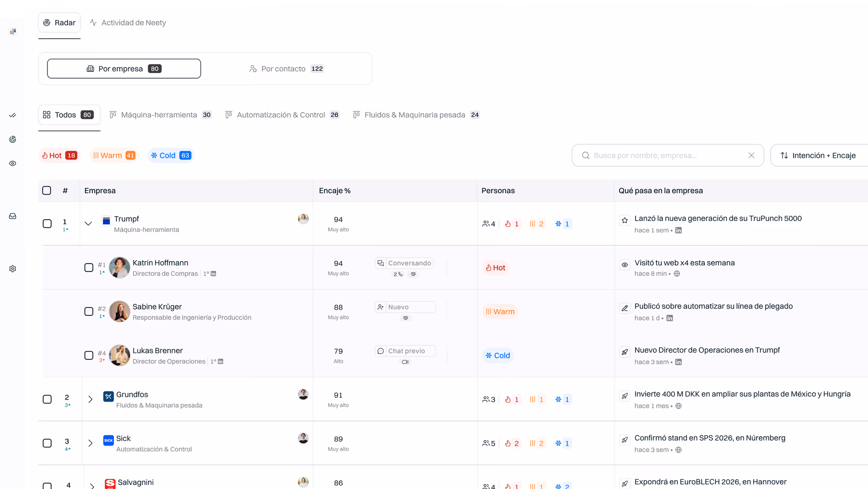Switch to the 'Actividad de Neety' tab
Screen dimensions: 868x489
[x=128, y=22]
